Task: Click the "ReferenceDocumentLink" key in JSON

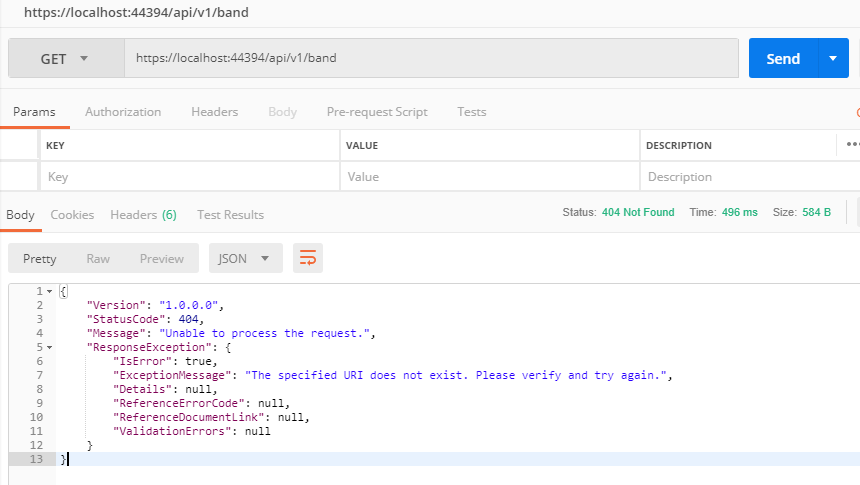Action: (x=188, y=418)
